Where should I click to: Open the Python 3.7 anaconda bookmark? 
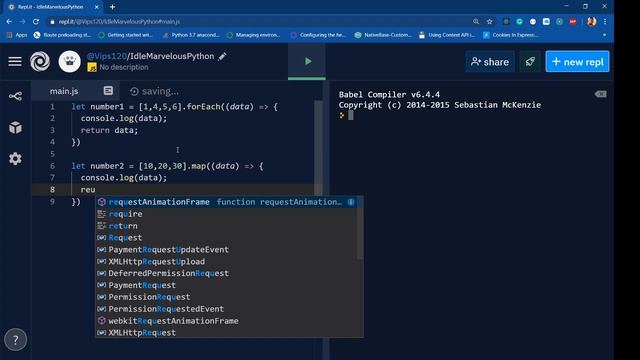point(191,35)
